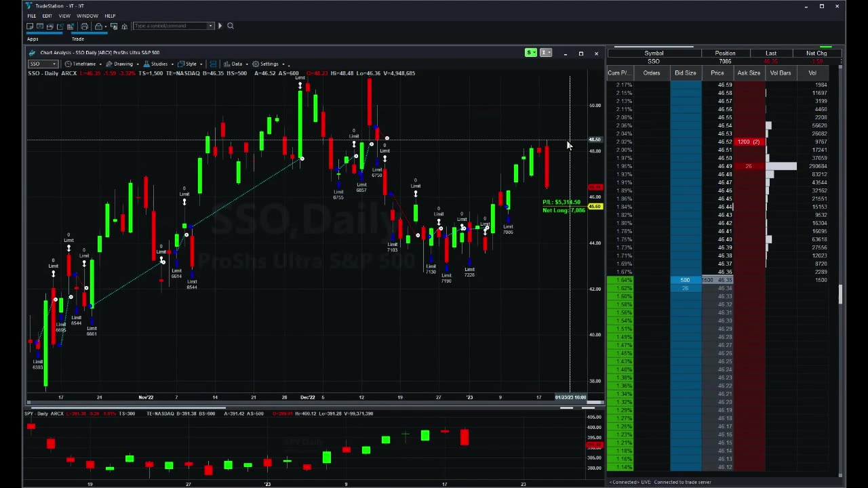Click the Nov'22 date axis label
Image resolution: width=868 pixels, height=488 pixels.
tap(146, 397)
